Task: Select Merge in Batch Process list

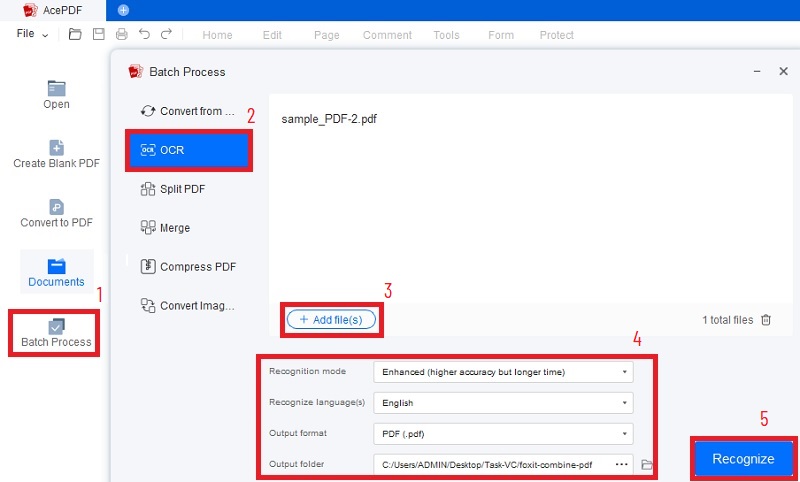Action: coord(188,228)
